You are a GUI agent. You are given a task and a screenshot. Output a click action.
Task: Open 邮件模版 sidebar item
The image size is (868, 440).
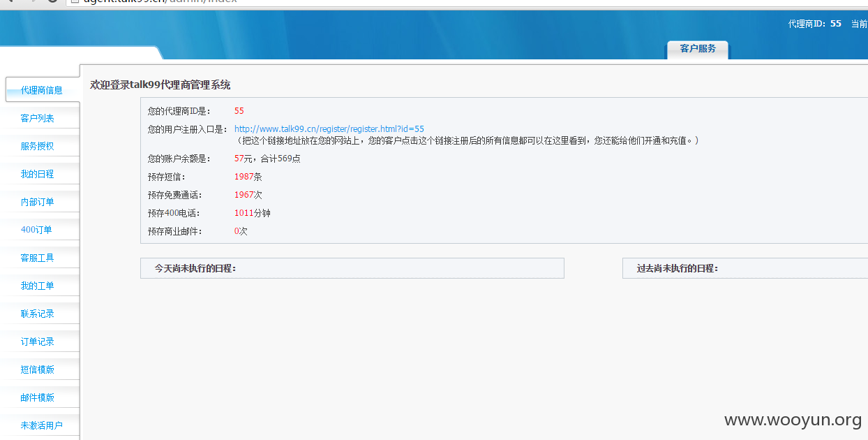click(38, 397)
